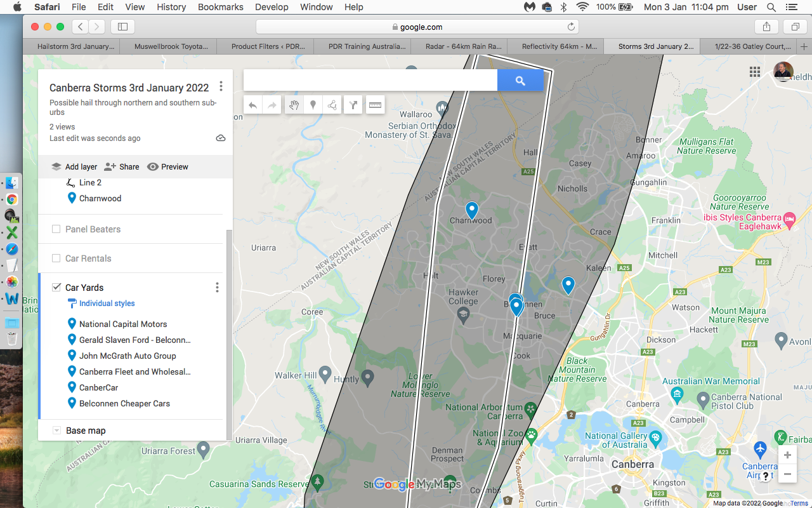Zoom out the map with minus button
Image resolution: width=812 pixels, height=508 pixels.
pos(787,474)
